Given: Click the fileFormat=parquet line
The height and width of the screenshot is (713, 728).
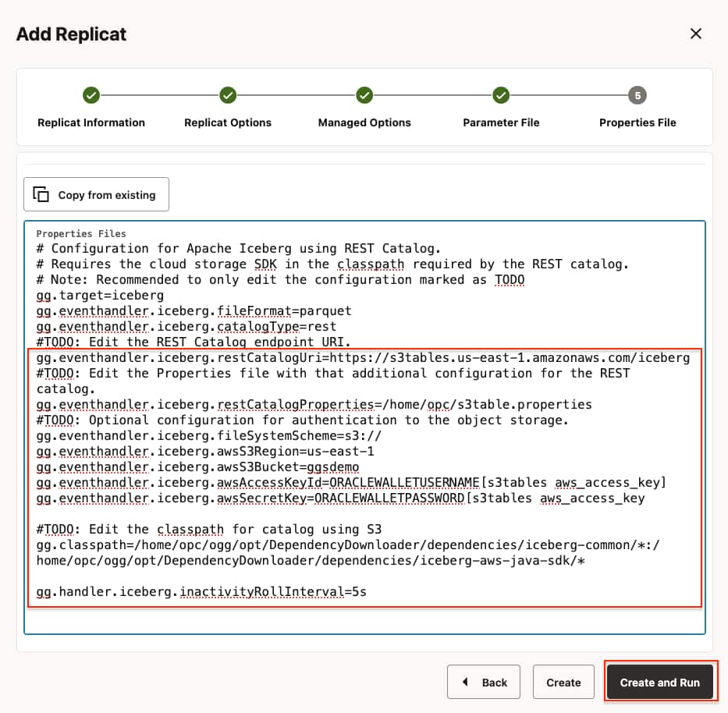Looking at the screenshot, I should pos(194,311).
